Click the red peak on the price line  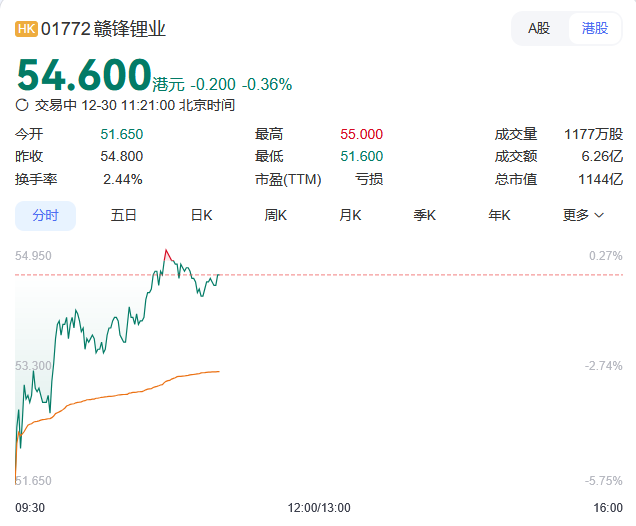point(166,251)
